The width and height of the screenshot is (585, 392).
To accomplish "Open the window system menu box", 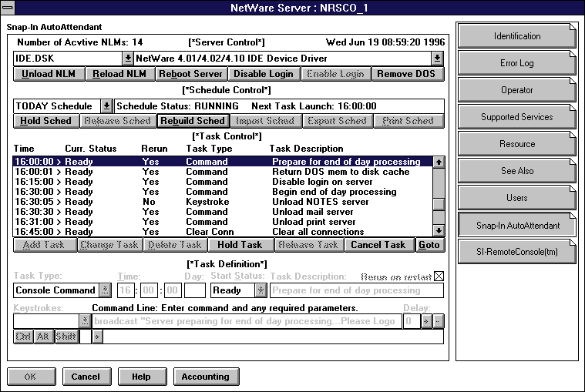I will (8, 8).
